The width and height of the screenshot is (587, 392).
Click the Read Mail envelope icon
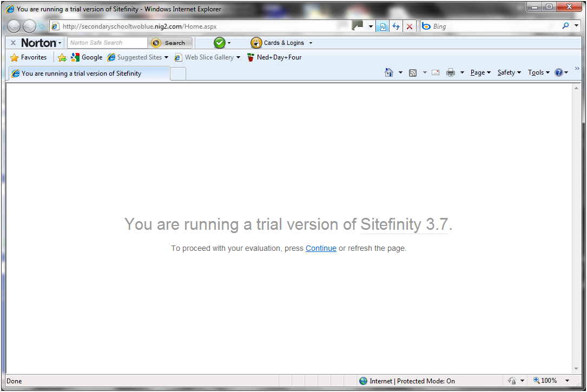tap(436, 72)
